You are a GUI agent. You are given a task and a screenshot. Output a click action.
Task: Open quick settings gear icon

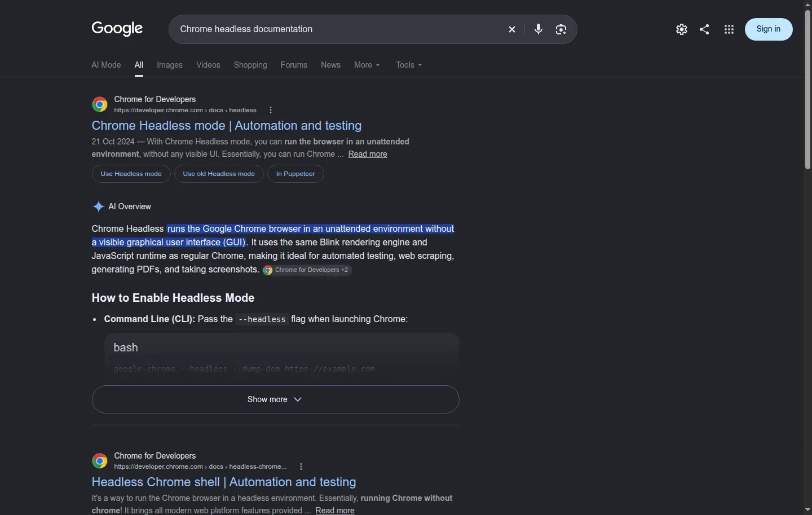(x=682, y=29)
